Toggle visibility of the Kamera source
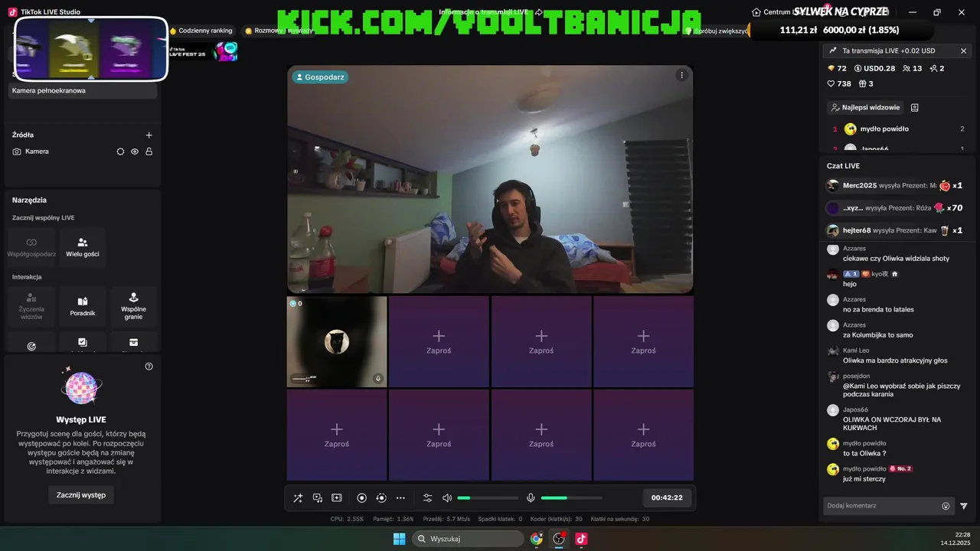980x551 pixels. [x=135, y=152]
